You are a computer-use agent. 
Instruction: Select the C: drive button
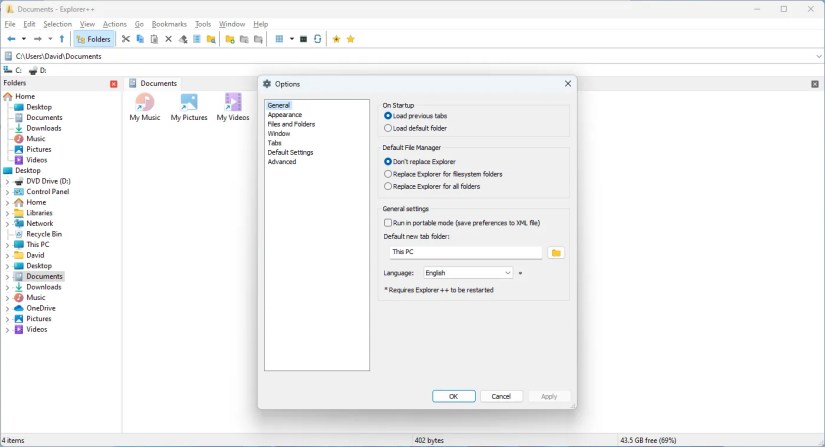pyautogui.click(x=13, y=70)
